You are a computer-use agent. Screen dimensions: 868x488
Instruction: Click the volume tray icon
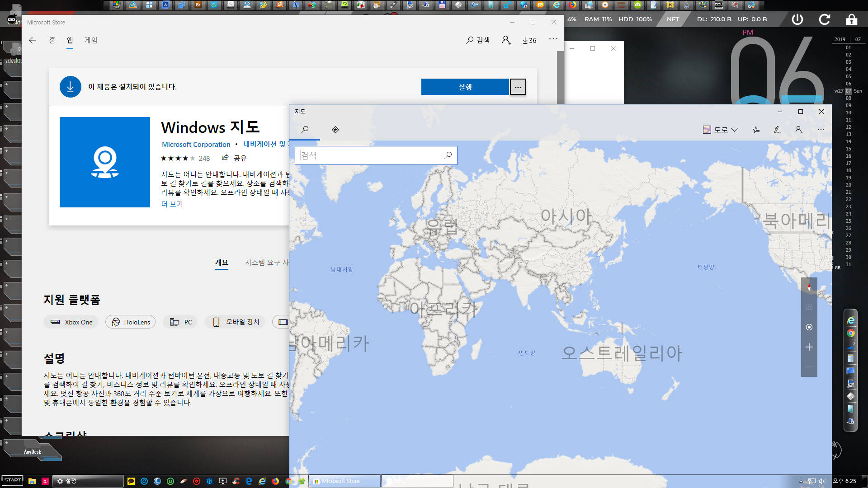pos(822,481)
